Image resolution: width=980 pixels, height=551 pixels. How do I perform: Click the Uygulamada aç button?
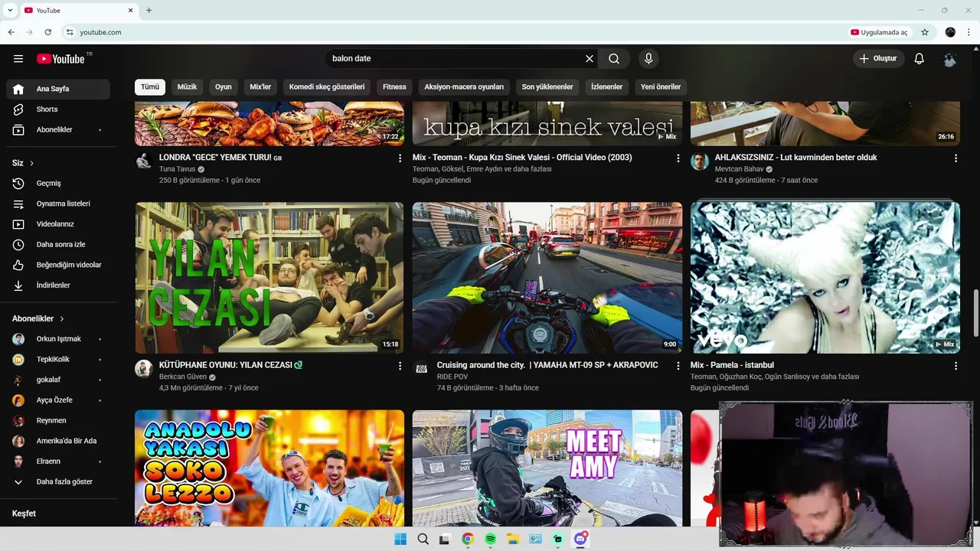(x=879, y=32)
